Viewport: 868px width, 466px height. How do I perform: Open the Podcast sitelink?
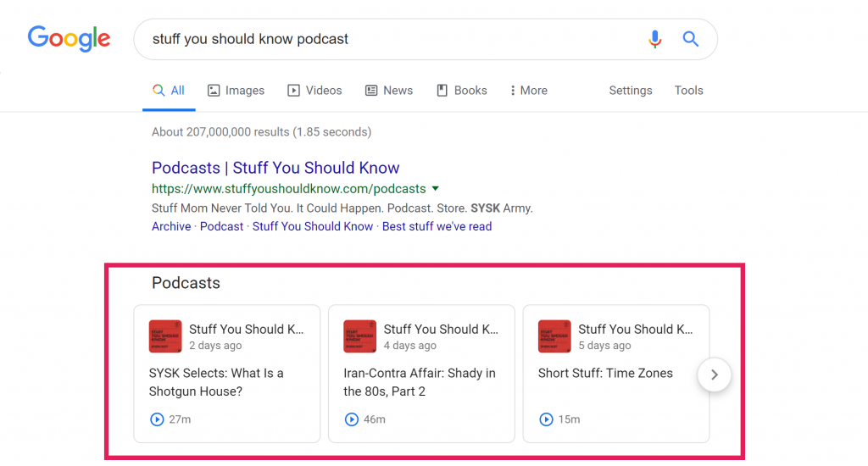point(221,226)
